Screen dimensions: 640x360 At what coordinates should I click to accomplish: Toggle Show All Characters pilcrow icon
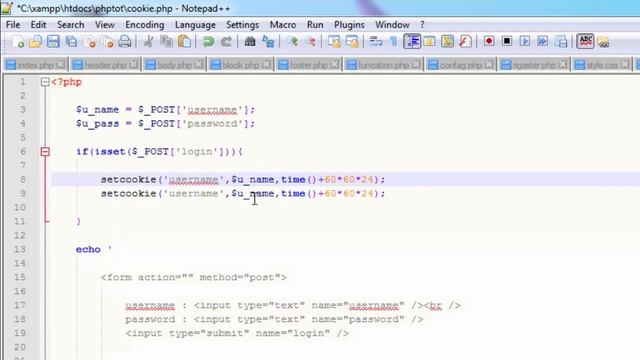393,42
